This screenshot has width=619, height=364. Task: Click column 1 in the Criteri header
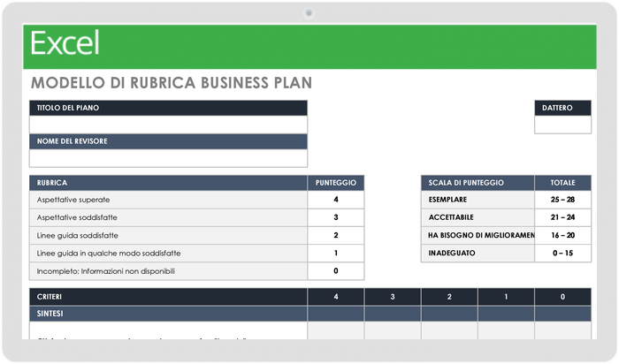pos(506,297)
